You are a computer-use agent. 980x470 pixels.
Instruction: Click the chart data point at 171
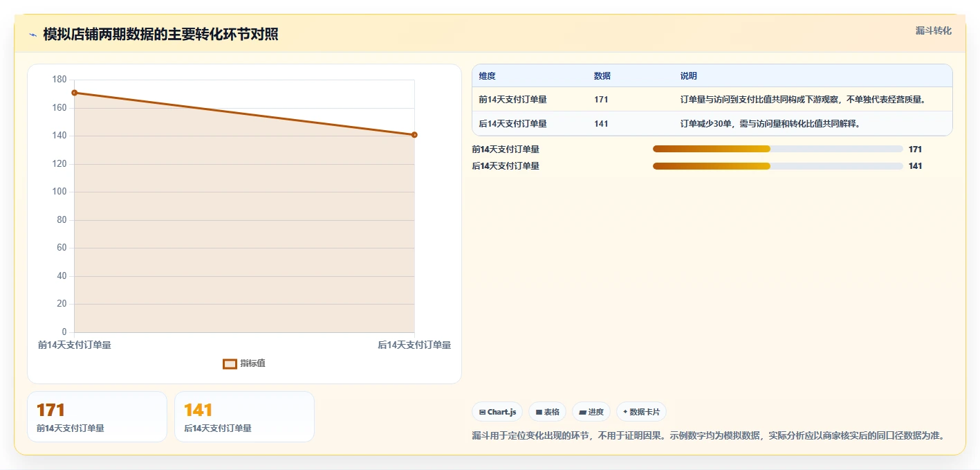coord(74,93)
